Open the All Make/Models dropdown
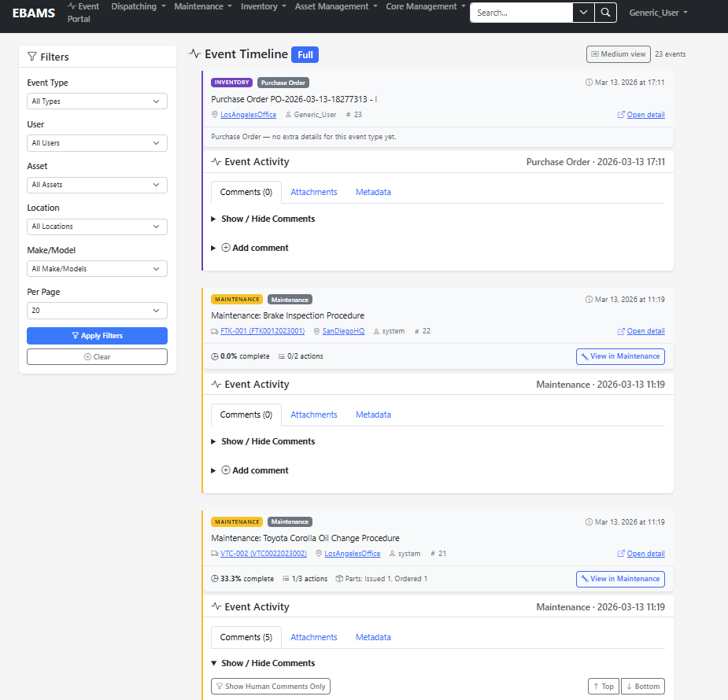 [97, 268]
